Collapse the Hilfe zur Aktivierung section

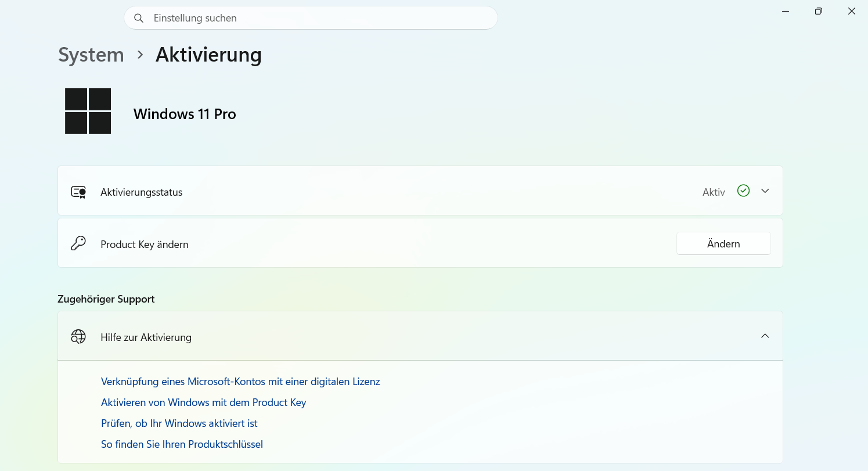(765, 336)
